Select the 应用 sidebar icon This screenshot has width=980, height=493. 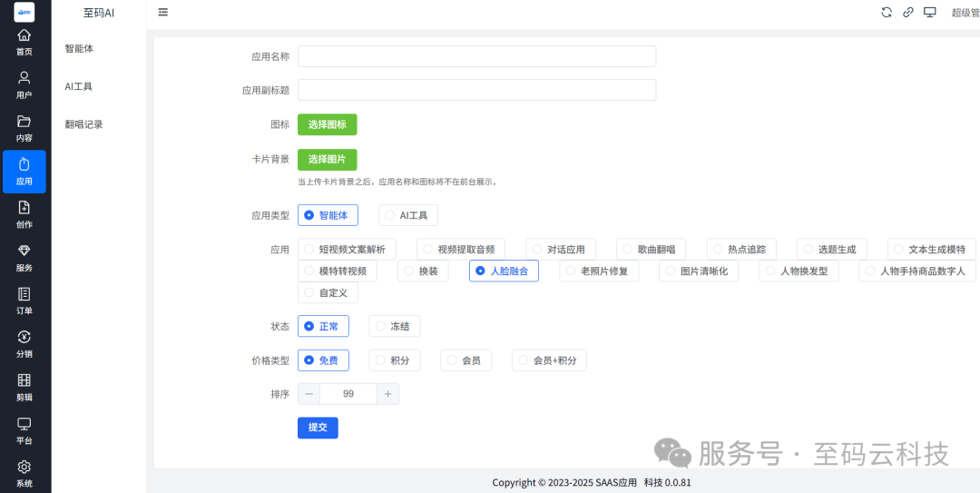pos(24,172)
